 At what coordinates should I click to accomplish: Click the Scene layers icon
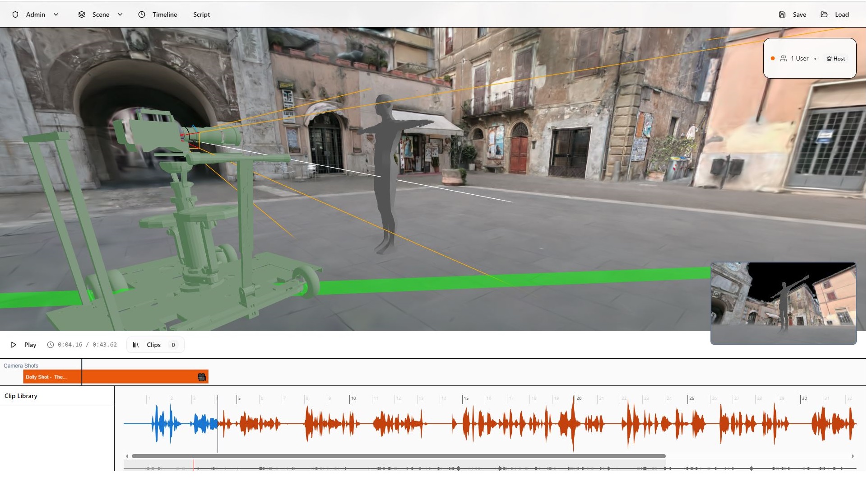pyautogui.click(x=82, y=14)
